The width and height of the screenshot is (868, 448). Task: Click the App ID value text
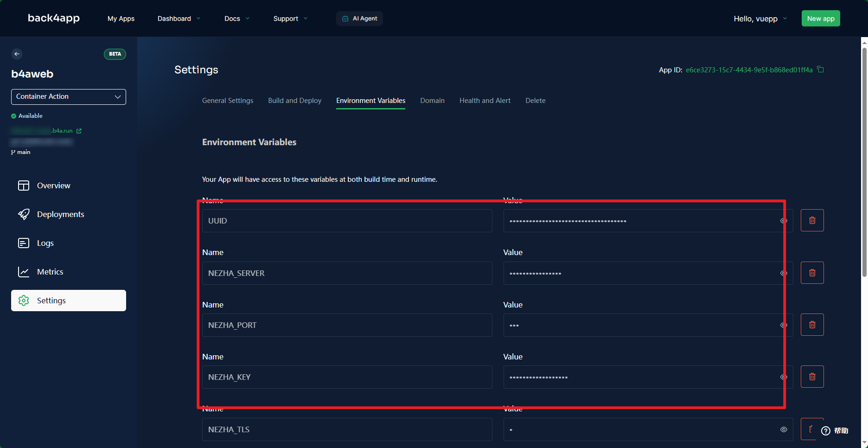[x=749, y=70]
